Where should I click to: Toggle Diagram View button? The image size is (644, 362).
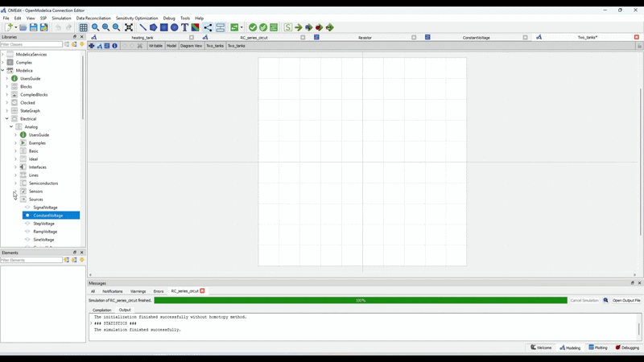[99, 46]
